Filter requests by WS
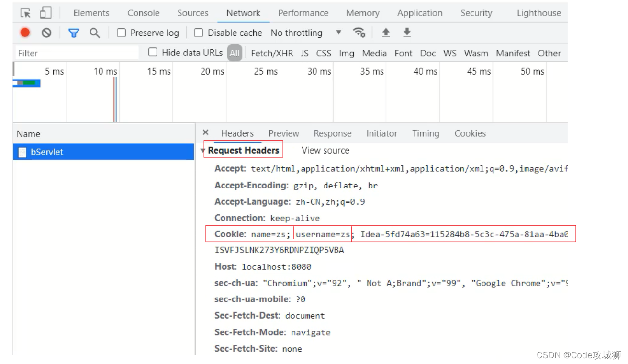 (x=450, y=53)
